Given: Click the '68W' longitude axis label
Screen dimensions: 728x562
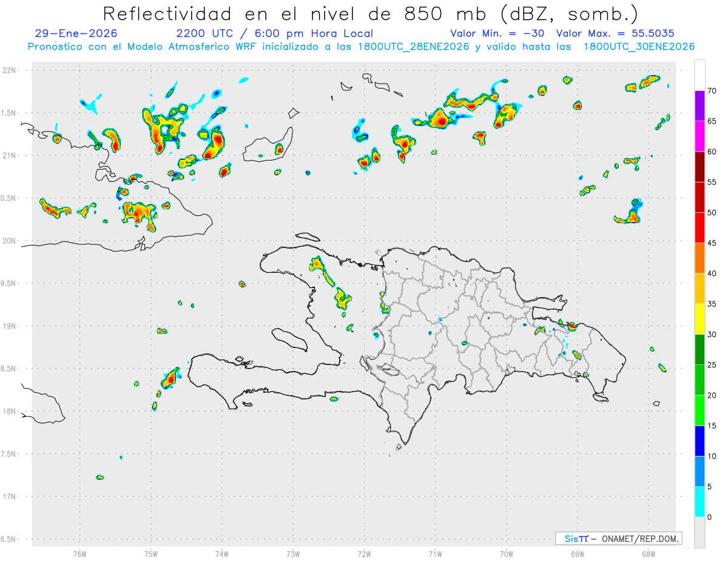Looking at the screenshot, I should point(648,554).
